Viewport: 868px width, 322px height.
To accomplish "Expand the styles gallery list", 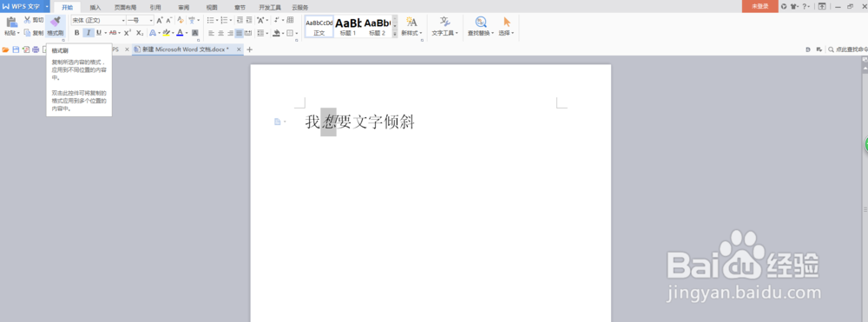I will click(395, 34).
